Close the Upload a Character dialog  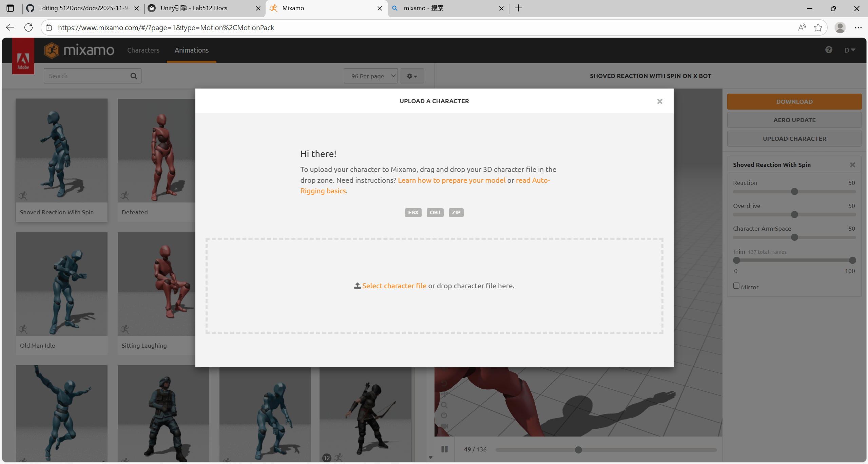pos(659,101)
